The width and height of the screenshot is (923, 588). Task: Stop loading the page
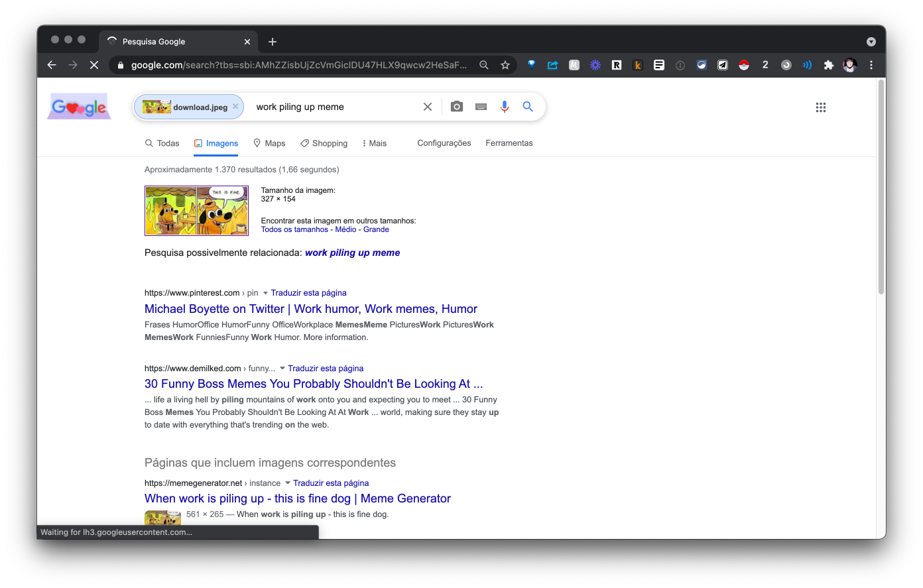[94, 65]
